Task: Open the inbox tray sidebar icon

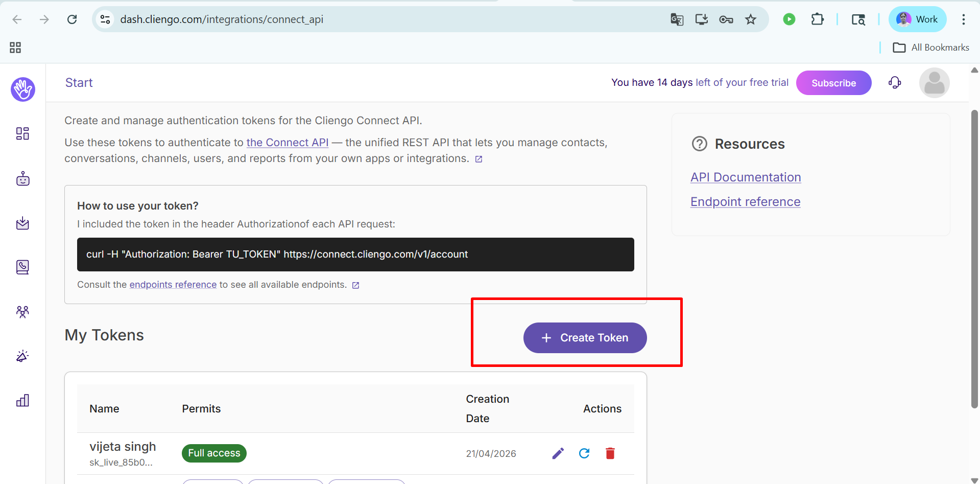Action: point(22,223)
